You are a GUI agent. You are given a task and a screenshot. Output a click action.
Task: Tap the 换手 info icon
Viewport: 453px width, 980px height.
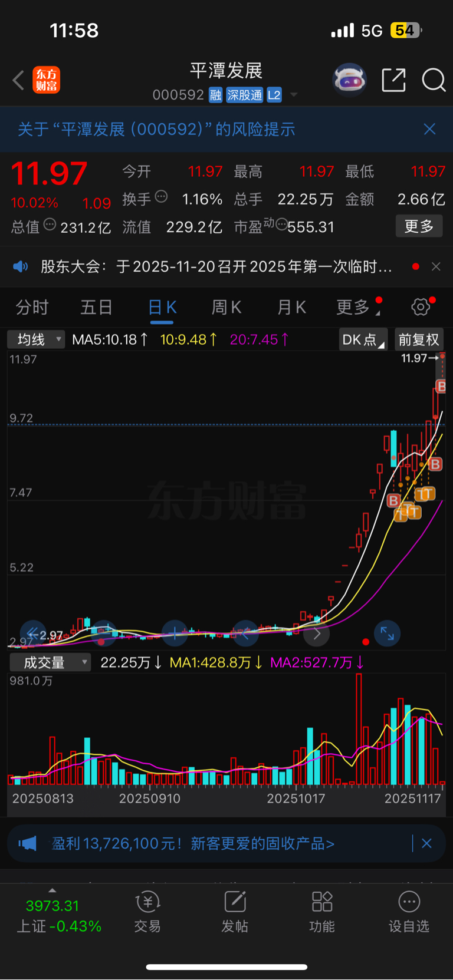(161, 197)
